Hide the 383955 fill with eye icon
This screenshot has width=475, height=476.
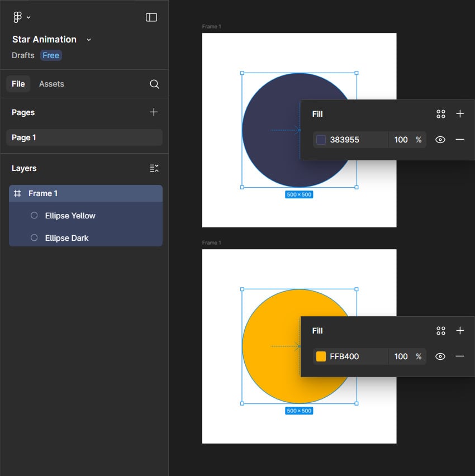point(440,140)
